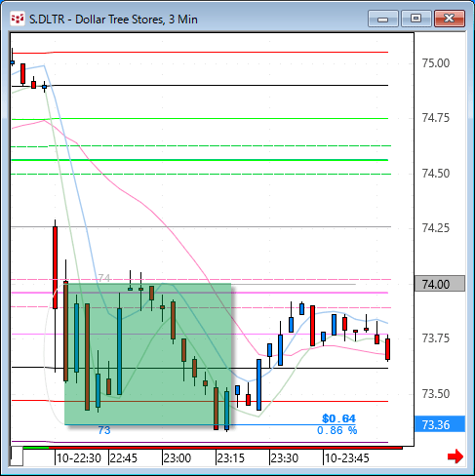Click the 10-23:45 time axis label
The height and width of the screenshot is (476, 475).
[347, 458]
